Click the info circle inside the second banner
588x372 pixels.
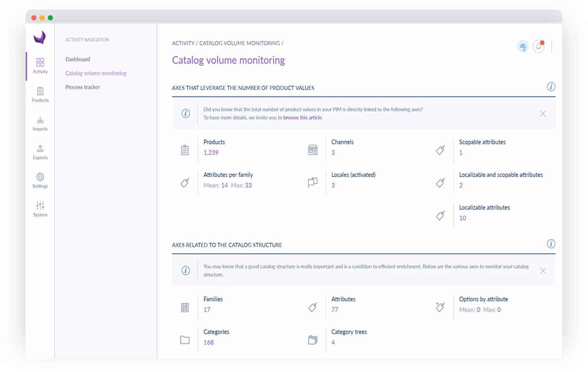click(186, 271)
